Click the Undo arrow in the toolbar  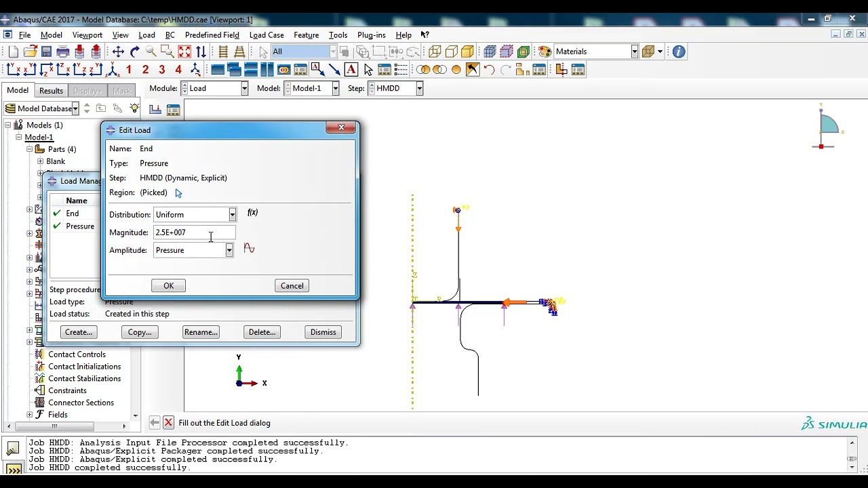click(489, 70)
